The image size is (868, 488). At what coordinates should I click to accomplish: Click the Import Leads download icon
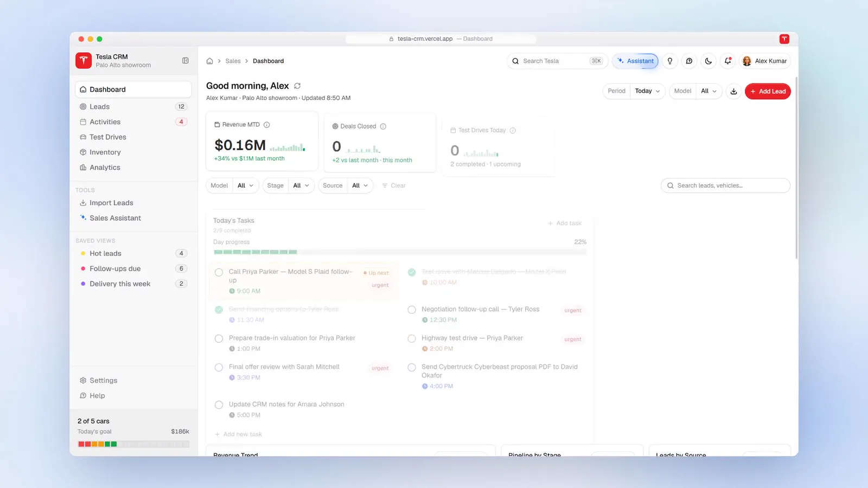tap(83, 203)
